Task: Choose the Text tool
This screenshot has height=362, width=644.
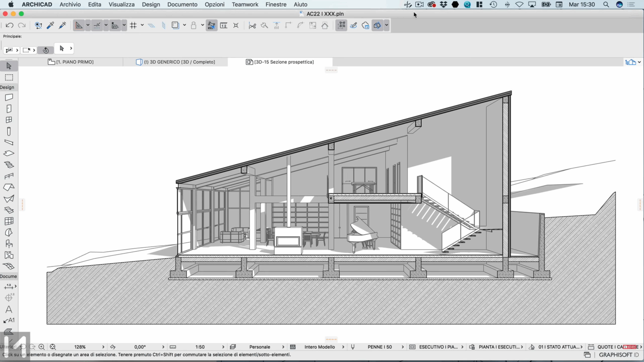Action: point(9,309)
